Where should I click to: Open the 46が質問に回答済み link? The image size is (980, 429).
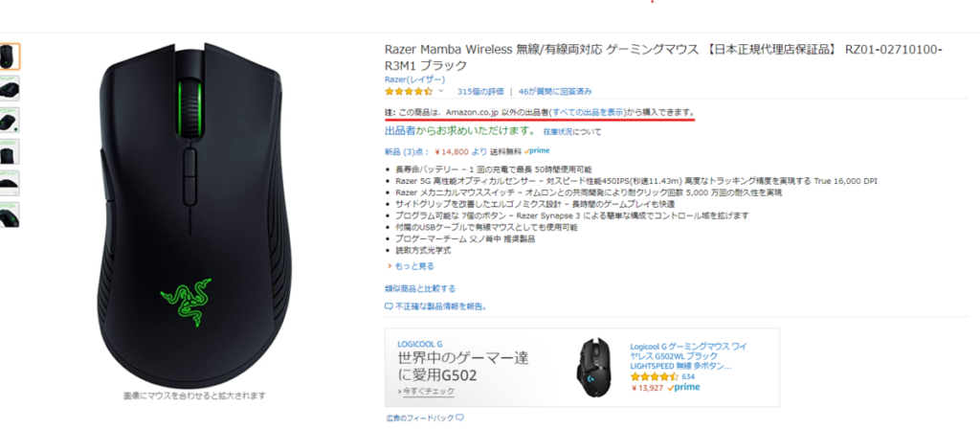point(555,91)
